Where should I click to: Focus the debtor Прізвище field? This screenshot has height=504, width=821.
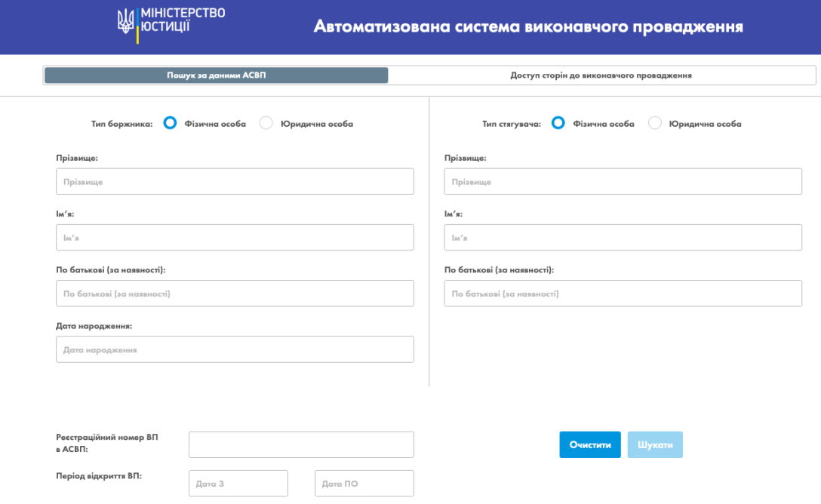click(235, 182)
